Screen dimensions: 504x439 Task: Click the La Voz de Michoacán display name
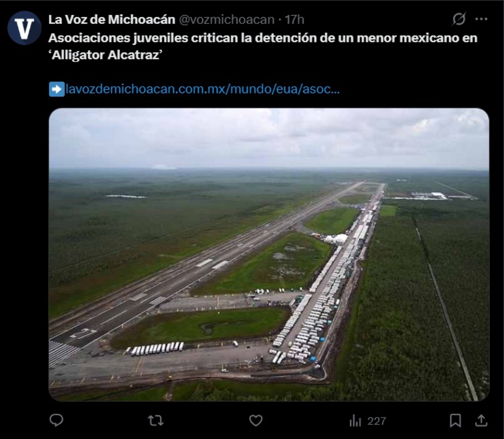(x=112, y=19)
